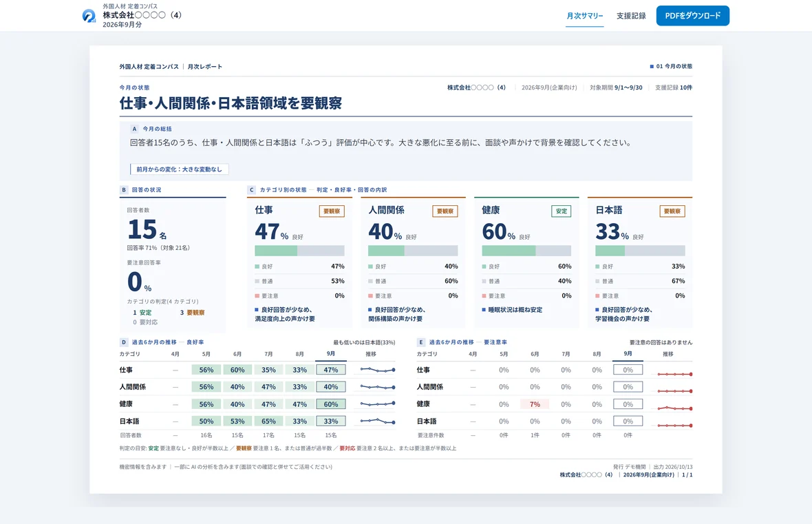Viewport: 812px width, 524px height.
Task: Click 1件 caution count for June
Action: pos(535,435)
